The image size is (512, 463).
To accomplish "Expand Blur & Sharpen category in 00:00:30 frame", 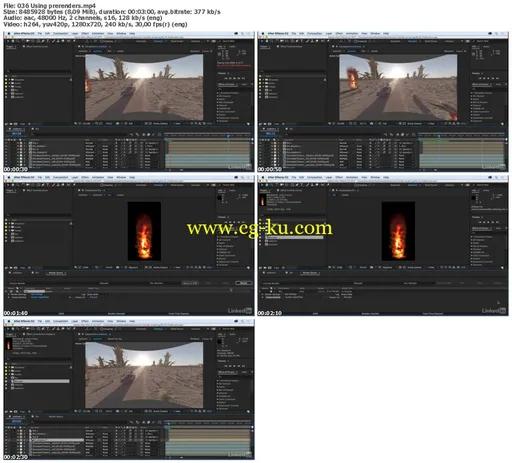I will pos(218,102).
